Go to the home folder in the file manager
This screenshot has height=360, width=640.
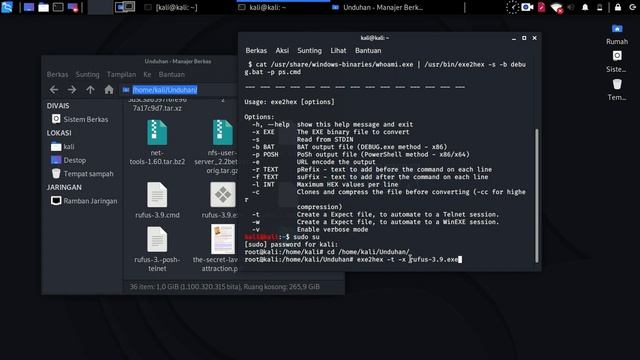coord(109,89)
